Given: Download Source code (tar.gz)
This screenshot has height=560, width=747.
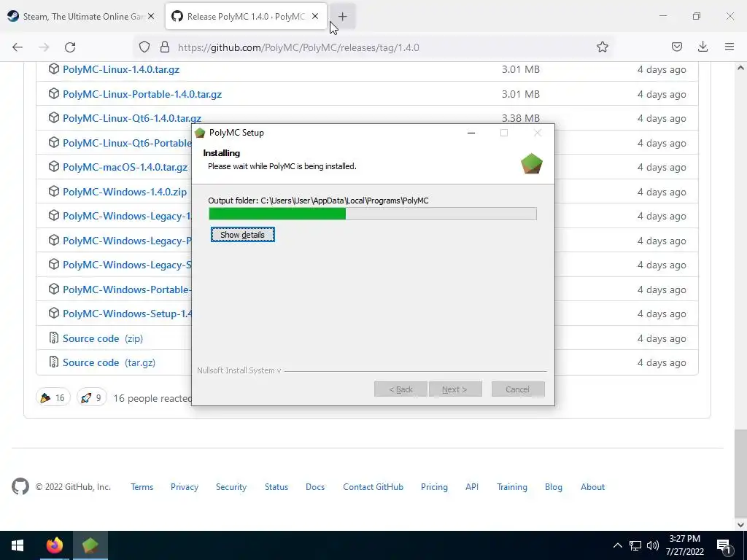Looking at the screenshot, I should pos(109,363).
